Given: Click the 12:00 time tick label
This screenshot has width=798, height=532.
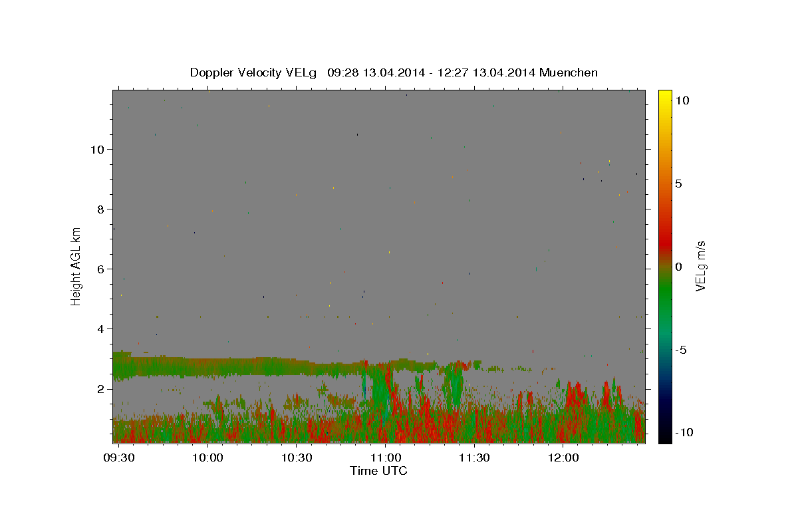Looking at the screenshot, I should pos(563,458).
